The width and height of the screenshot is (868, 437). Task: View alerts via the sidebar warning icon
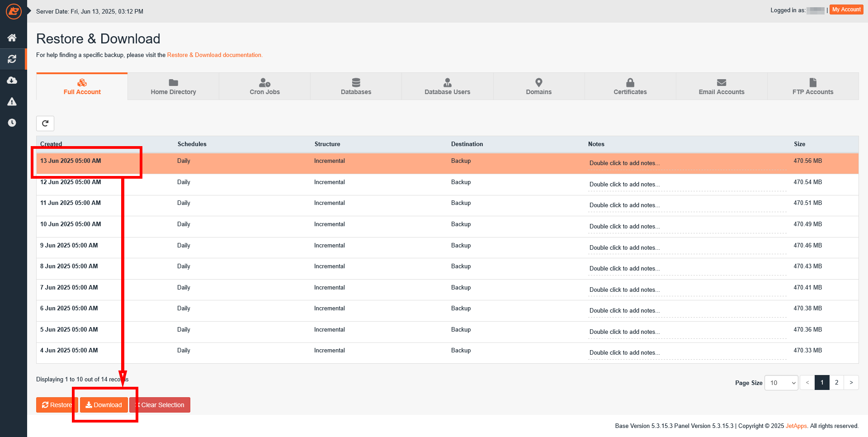click(12, 101)
